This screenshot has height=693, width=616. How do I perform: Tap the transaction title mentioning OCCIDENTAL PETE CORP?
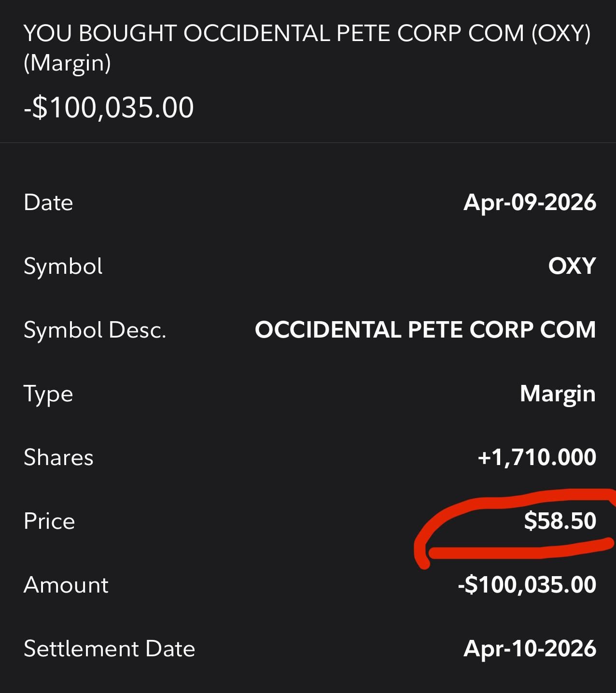click(x=307, y=34)
